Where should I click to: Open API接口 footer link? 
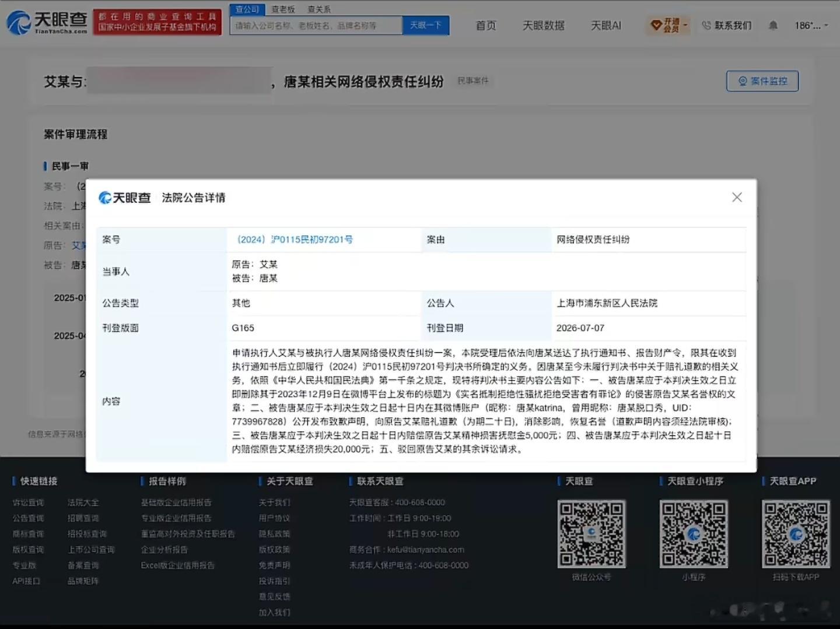[26, 581]
